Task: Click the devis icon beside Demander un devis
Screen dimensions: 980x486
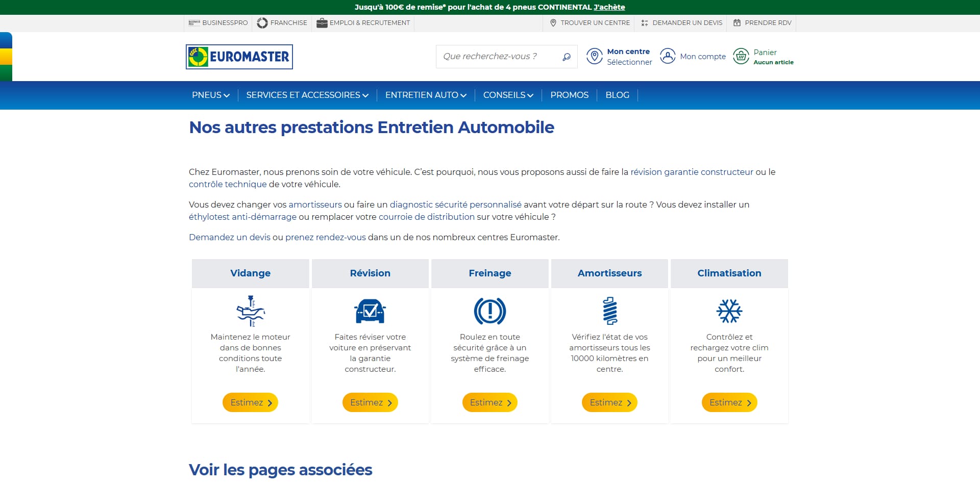Action: [x=645, y=23]
